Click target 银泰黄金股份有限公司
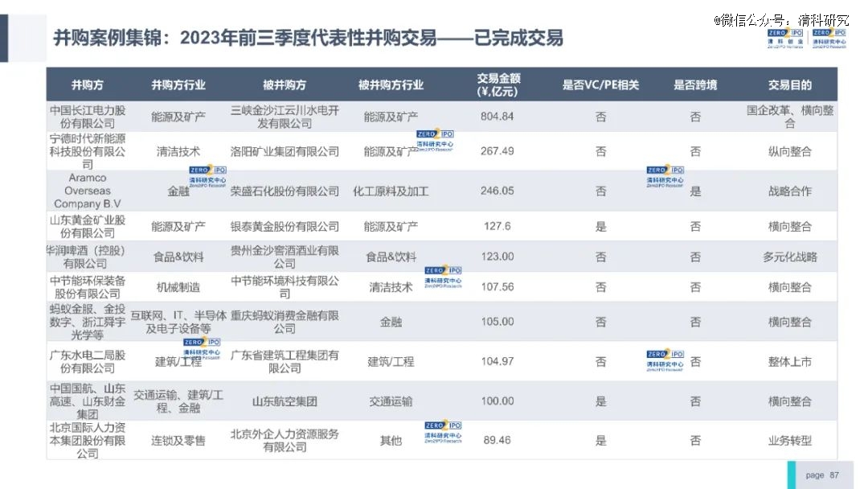The width and height of the screenshot is (868, 489). click(x=285, y=226)
